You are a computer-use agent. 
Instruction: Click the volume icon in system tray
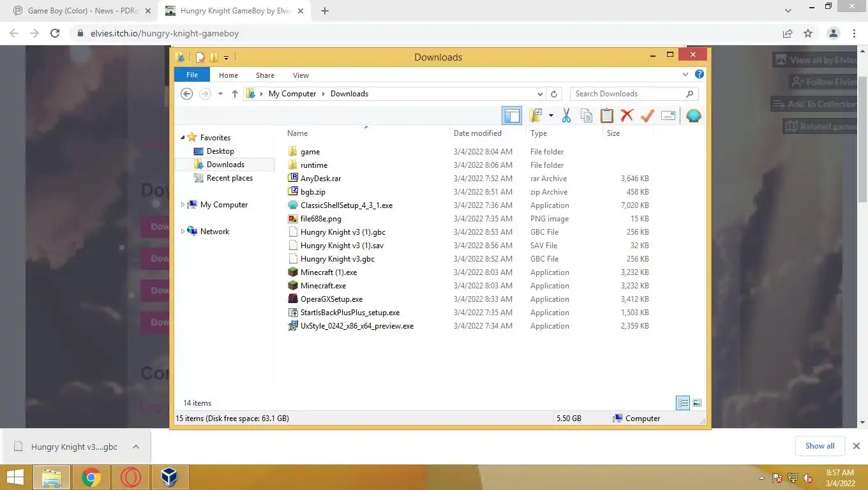808,478
